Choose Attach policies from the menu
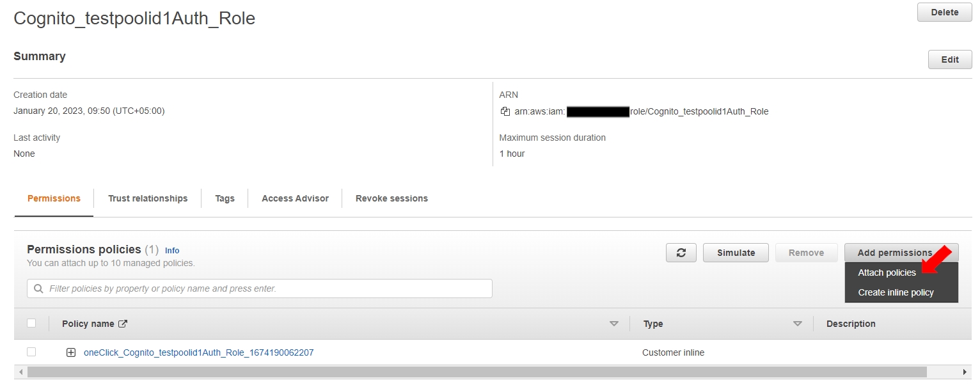This screenshot has height=387, width=980. click(x=887, y=272)
